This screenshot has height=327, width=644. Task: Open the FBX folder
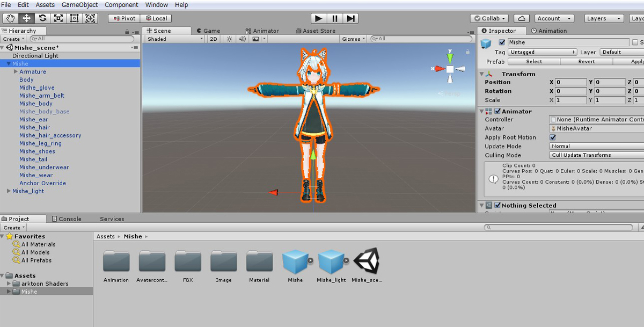tap(188, 261)
